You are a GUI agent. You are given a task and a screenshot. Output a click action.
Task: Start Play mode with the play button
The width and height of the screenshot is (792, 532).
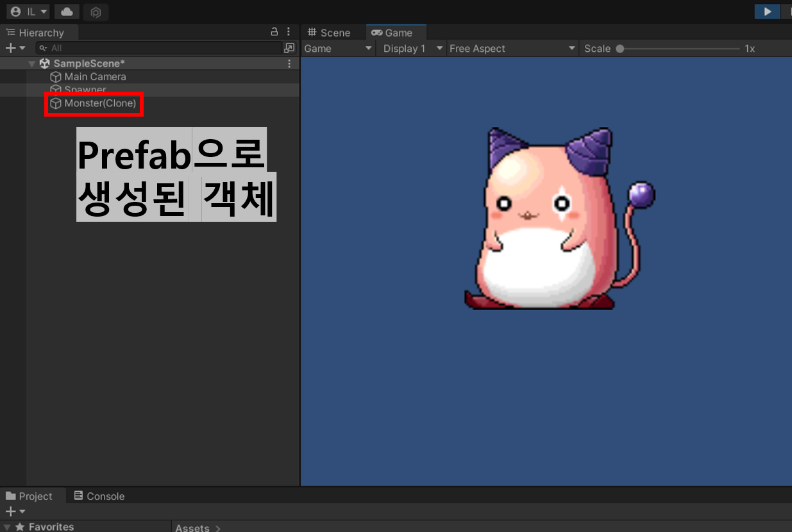point(767,12)
